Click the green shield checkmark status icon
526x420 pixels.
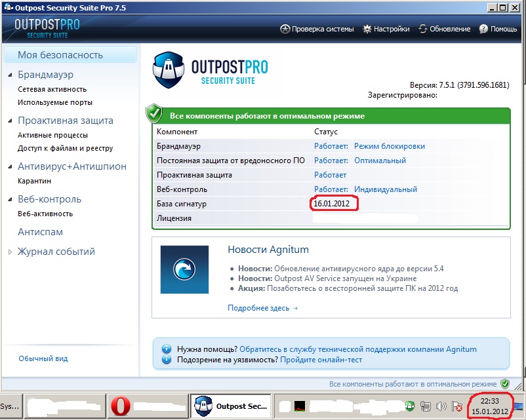coord(154,113)
